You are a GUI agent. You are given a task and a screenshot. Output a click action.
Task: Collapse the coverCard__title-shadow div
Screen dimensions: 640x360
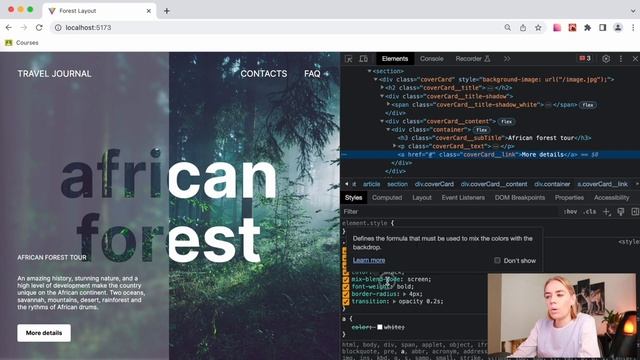[x=382, y=96]
